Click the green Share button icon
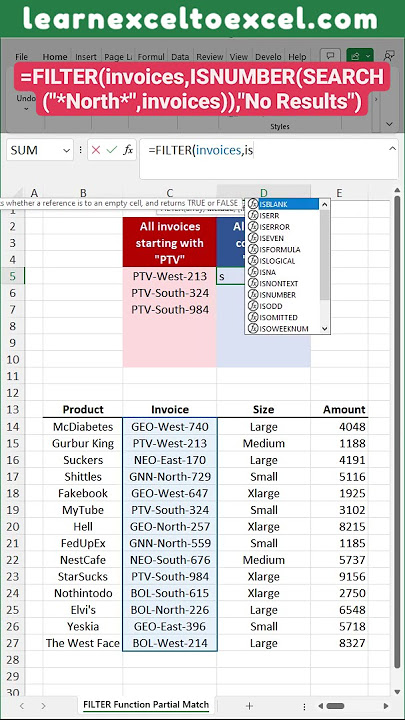 [360, 56]
